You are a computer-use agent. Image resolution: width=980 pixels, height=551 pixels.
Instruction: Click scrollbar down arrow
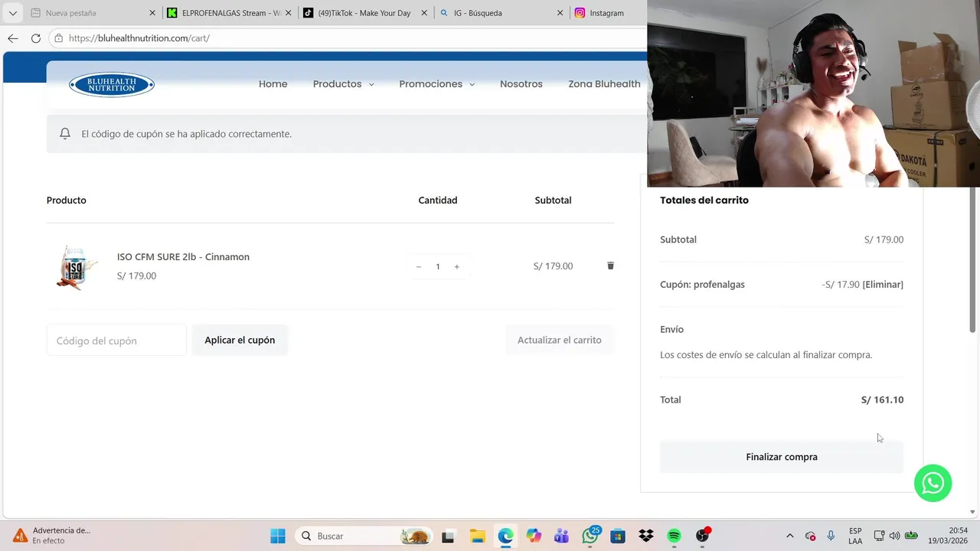973,512
